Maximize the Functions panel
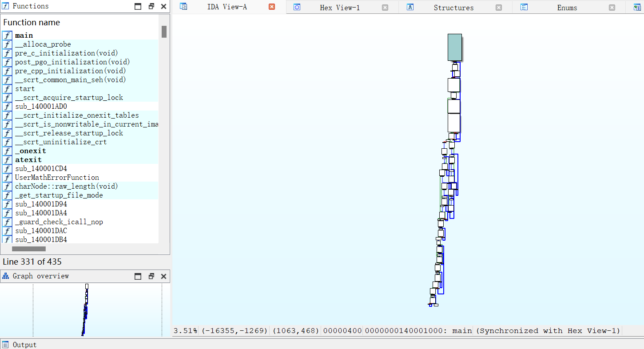Viewport: 644px width, 349px height. tap(138, 6)
